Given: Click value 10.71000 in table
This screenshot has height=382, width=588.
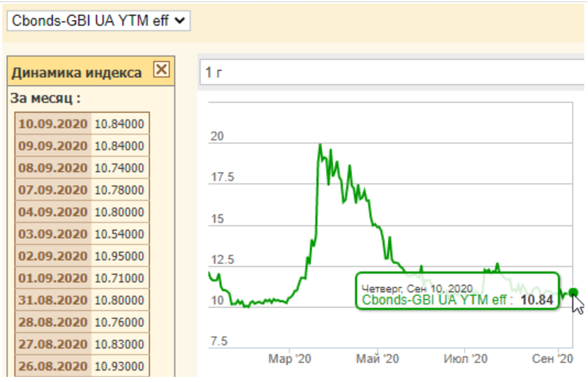Looking at the screenshot, I should click(119, 278).
